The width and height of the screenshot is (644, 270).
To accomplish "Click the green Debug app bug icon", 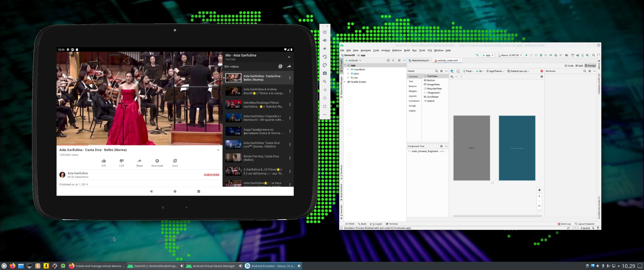I will coord(541,55).
